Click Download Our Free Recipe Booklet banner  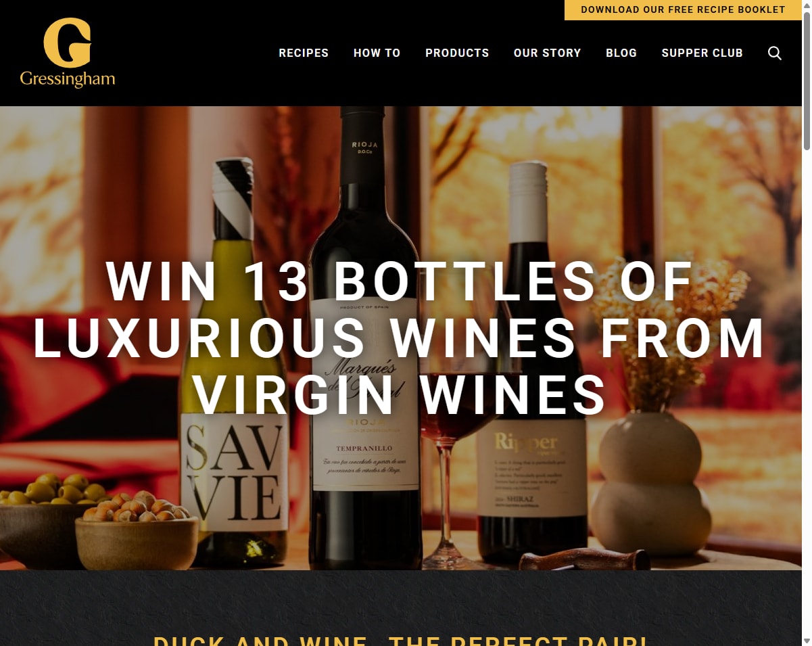click(x=683, y=10)
